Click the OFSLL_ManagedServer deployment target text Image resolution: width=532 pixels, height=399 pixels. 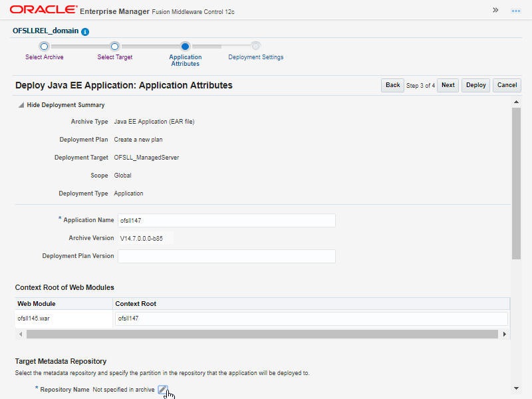click(146, 158)
